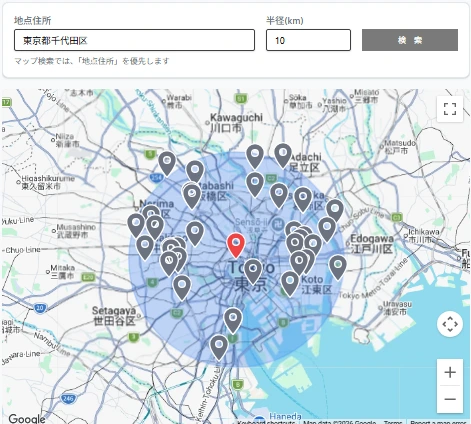Image resolution: width=471 pixels, height=424 pixels.
Task: Click the gray pin left of Koto label
Action: pyautogui.click(x=290, y=284)
